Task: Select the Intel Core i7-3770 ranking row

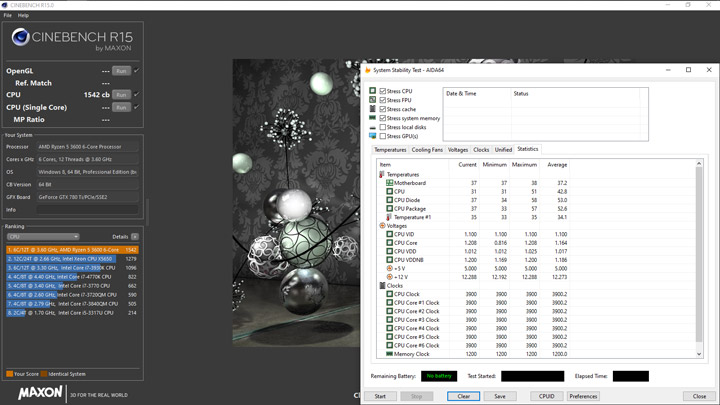Action: tap(72, 286)
